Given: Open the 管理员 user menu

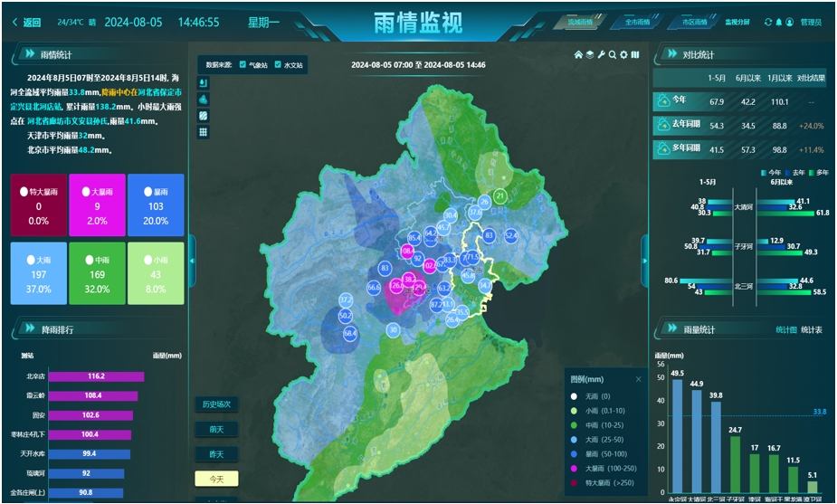Looking at the screenshot, I should (810, 22).
